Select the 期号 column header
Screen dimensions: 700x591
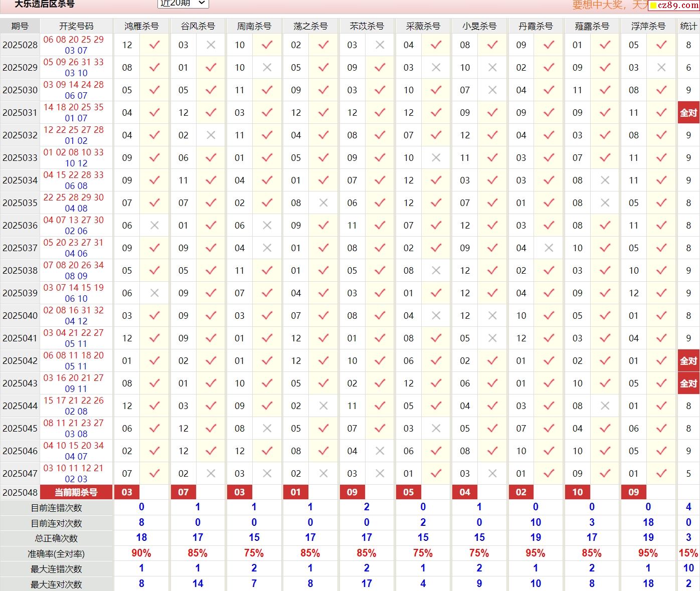point(20,26)
